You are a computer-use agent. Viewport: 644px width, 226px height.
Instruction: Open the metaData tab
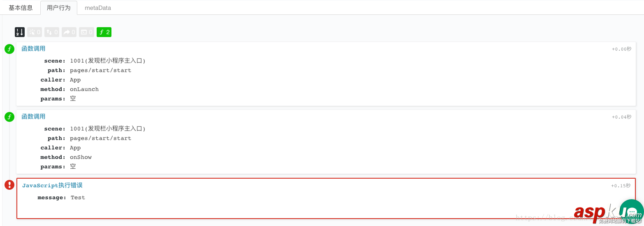pyautogui.click(x=98, y=8)
